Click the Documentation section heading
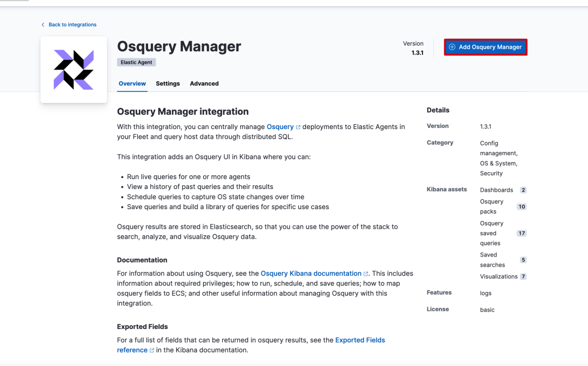588x366 pixels. [x=142, y=260]
